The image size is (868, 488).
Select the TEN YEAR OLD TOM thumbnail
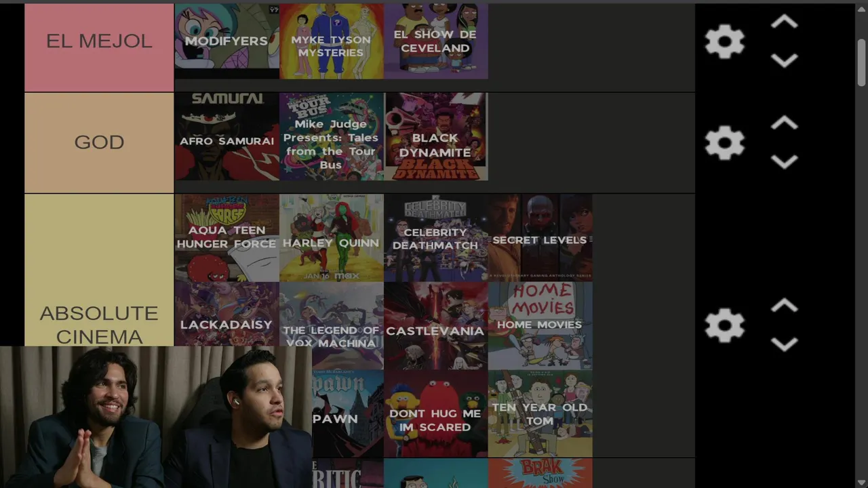click(x=540, y=413)
